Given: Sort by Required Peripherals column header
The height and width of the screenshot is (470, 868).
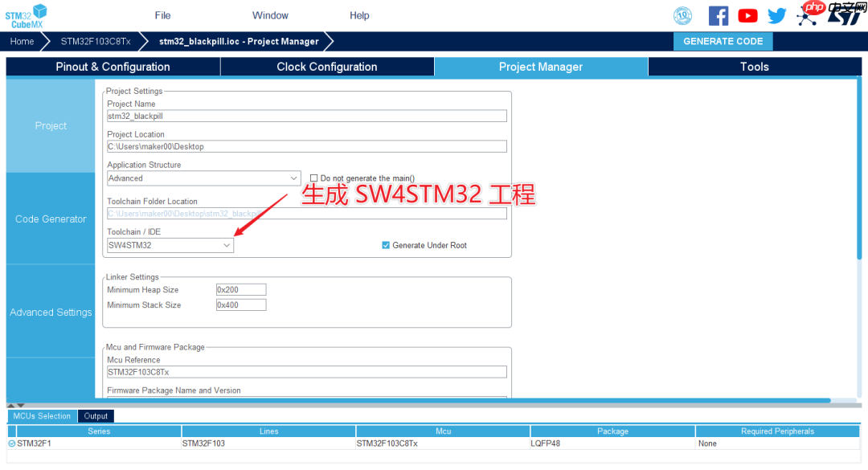Looking at the screenshot, I should 777,431.
